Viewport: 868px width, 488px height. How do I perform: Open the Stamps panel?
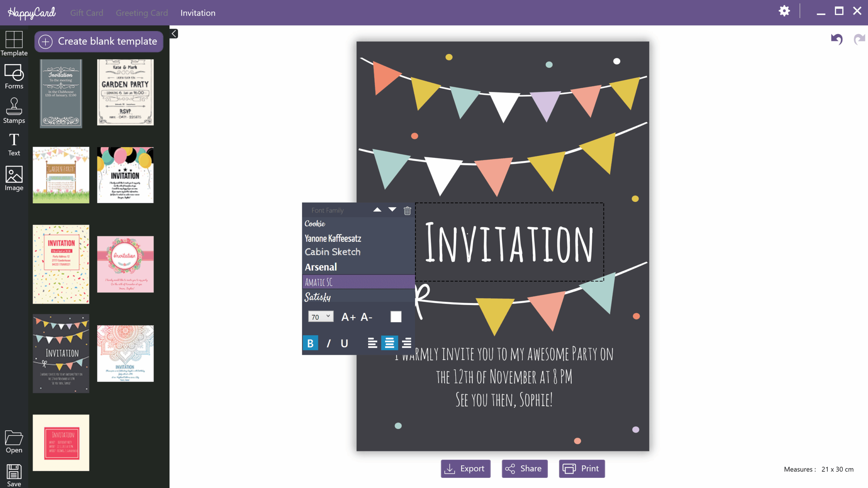[14, 110]
